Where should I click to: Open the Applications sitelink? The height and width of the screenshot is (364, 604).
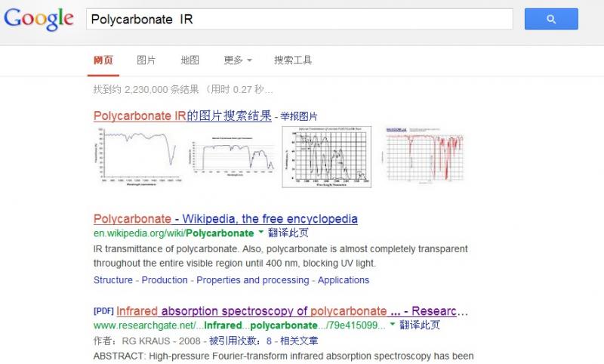pos(344,280)
